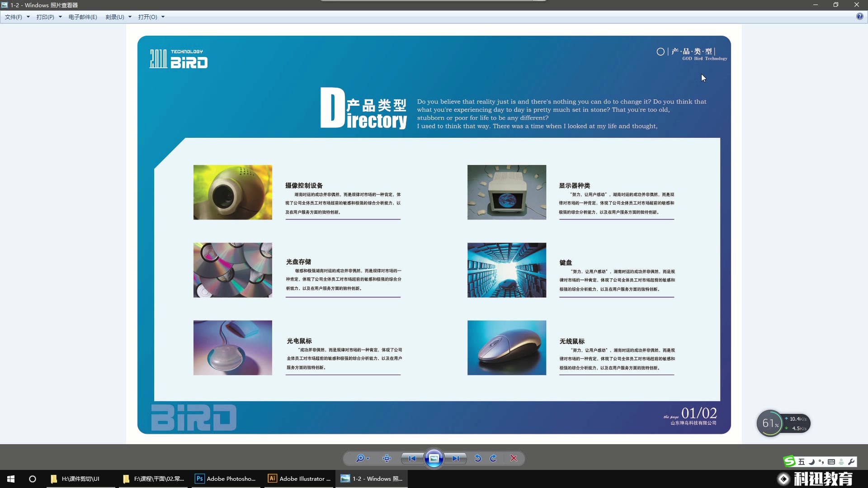Click the blue help question mark icon
Screen dimensions: 868x488
(x=859, y=16)
